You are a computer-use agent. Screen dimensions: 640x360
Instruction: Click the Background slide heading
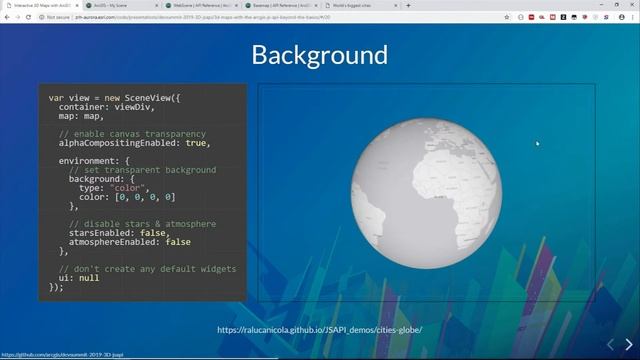point(320,55)
